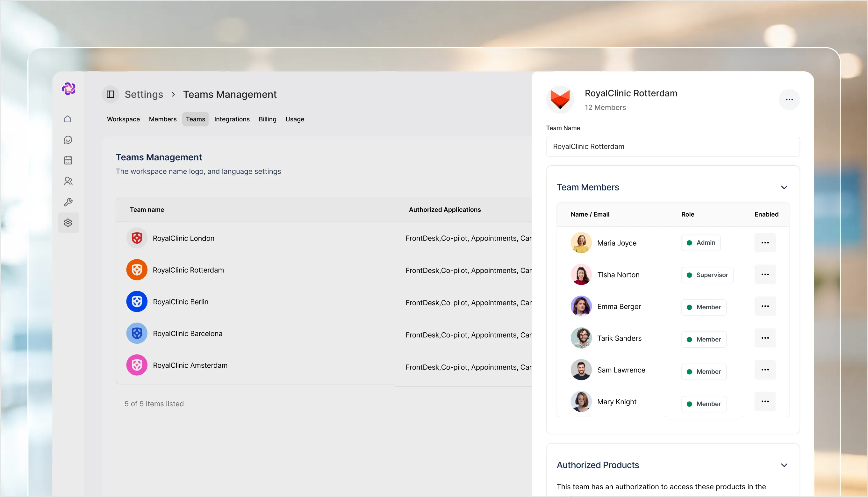Click the purple app logo in sidebar
This screenshot has width=868, height=497.
coord(68,89)
